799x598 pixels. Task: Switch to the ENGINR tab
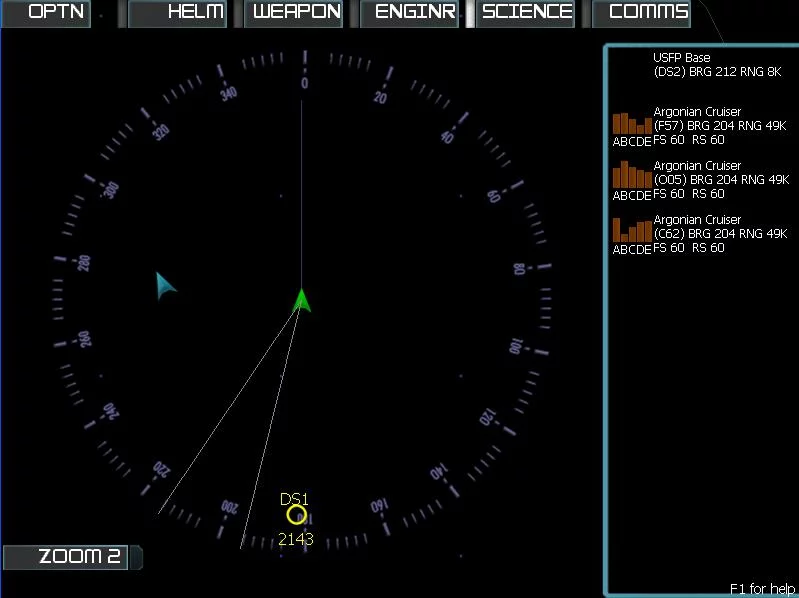(409, 12)
